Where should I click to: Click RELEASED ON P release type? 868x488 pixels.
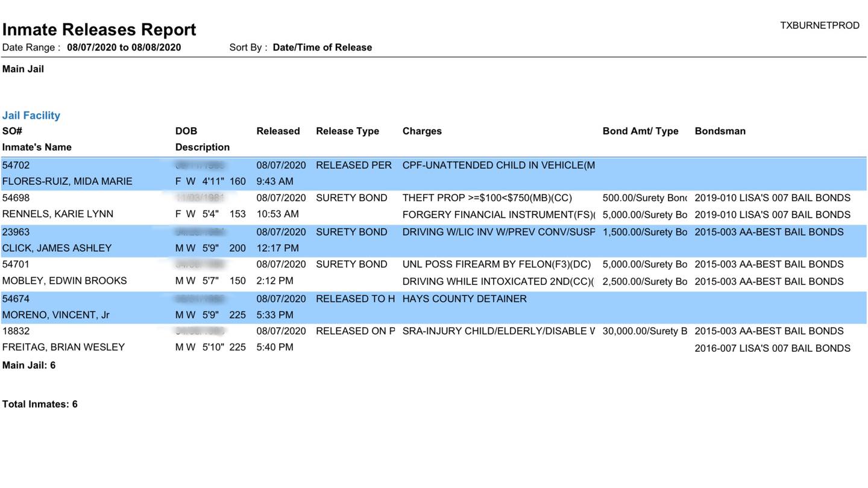[356, 331]
